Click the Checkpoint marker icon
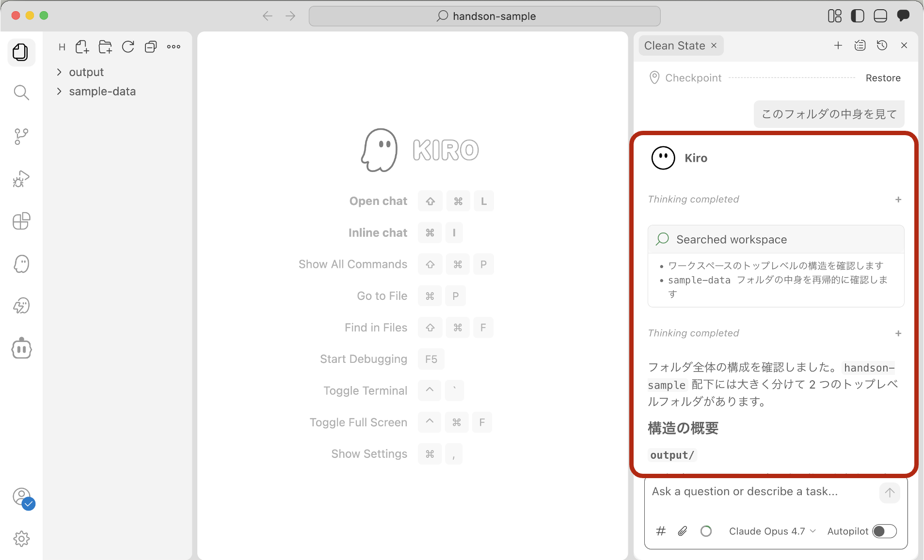Image resolution: width=924 pixels, height=560 pixels. 654,78
